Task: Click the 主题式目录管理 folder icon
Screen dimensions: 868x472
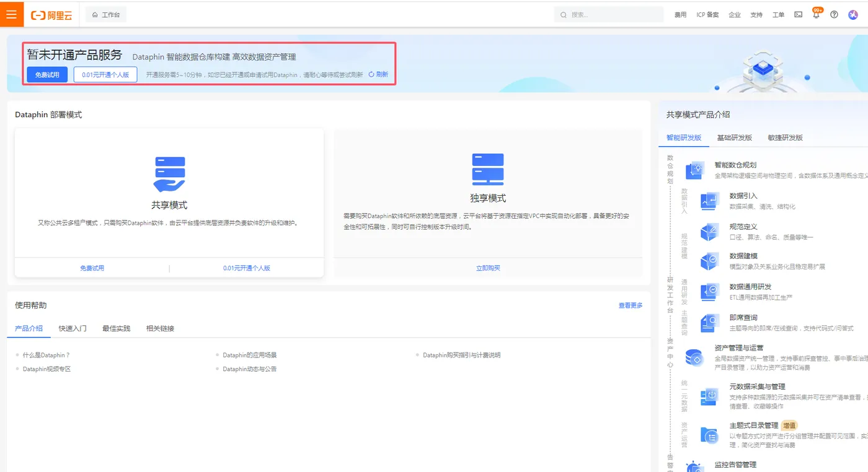Action: (709, 434)
